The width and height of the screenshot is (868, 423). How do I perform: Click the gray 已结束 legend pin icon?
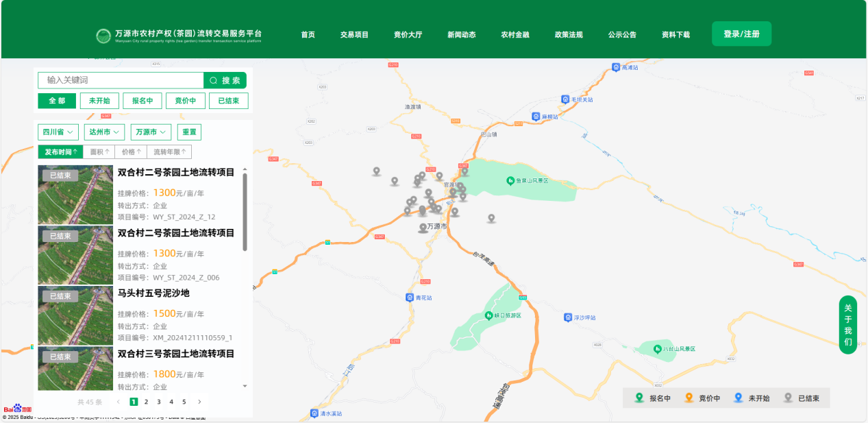coord(788,398)
